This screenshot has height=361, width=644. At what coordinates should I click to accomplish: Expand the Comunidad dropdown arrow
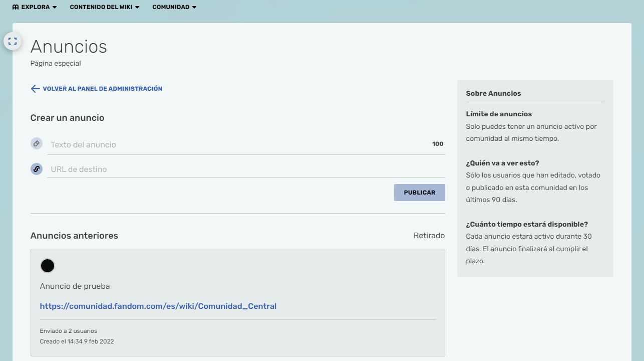click(194, 7)
